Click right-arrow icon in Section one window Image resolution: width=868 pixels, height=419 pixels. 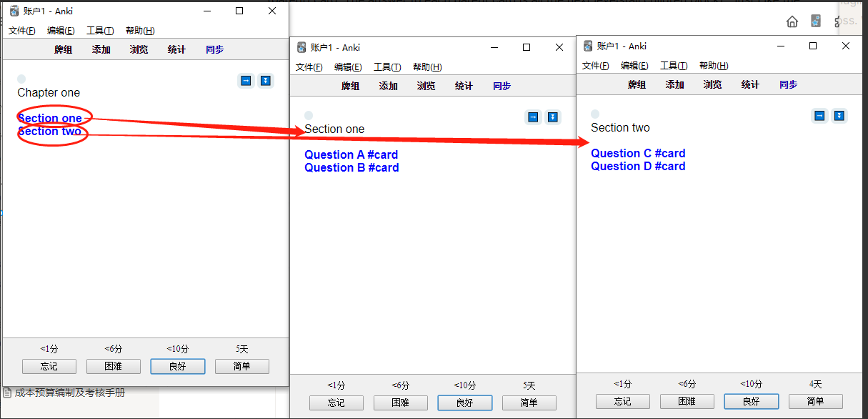coord(533,117)
